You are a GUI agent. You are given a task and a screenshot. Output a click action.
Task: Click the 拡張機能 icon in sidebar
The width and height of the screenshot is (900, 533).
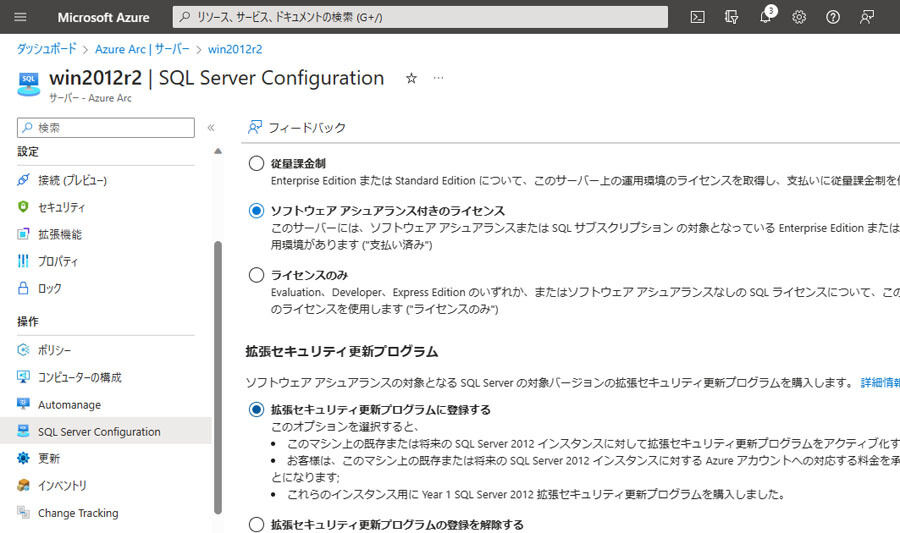23,234
